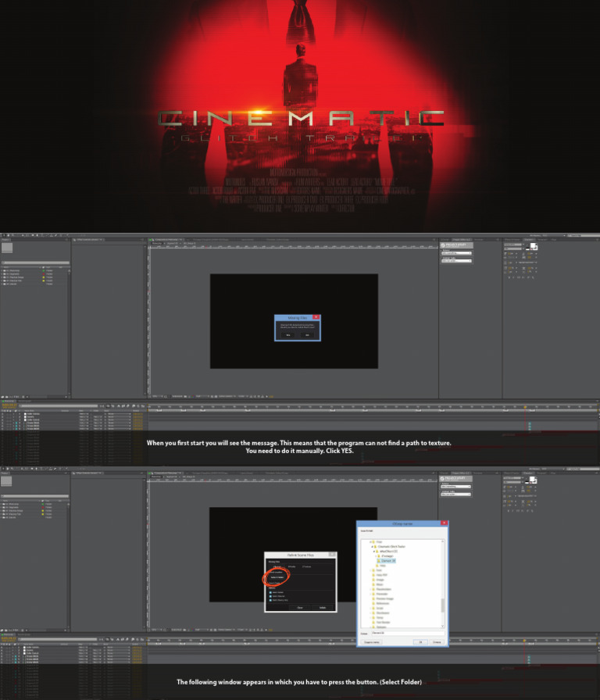
Task: Click OK in the folder browser dialog
Action: point(420,642)
